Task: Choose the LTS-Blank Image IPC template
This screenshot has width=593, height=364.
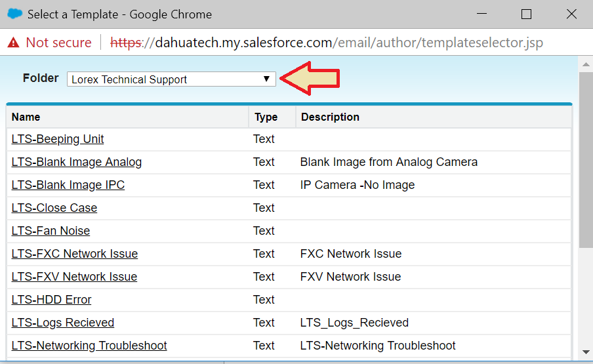Action: click(x=68, y=185)
